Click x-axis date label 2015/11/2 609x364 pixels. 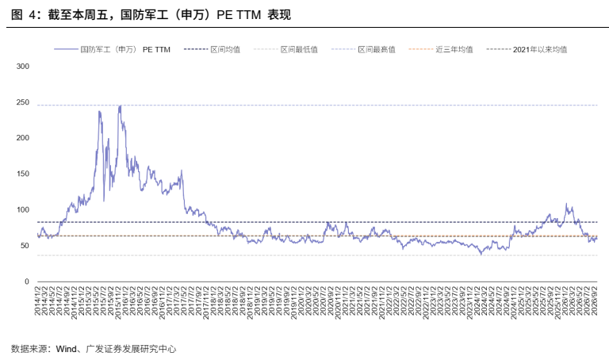pos(118,303)
